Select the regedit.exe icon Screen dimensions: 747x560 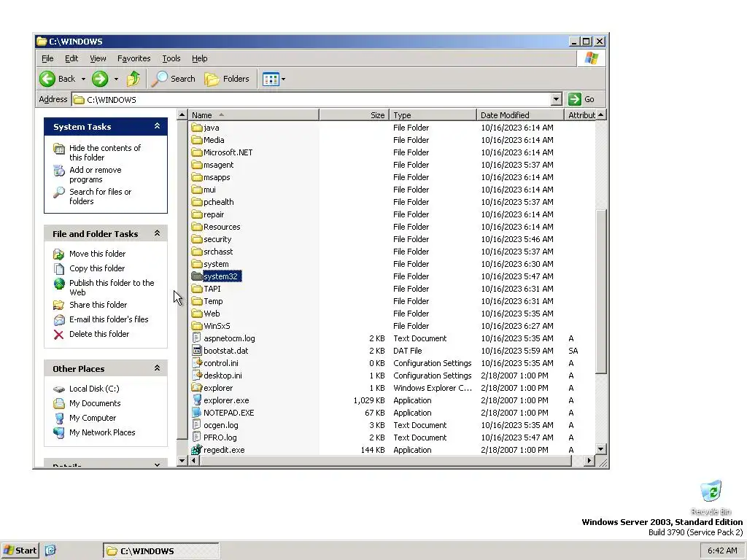click(197, 449)
